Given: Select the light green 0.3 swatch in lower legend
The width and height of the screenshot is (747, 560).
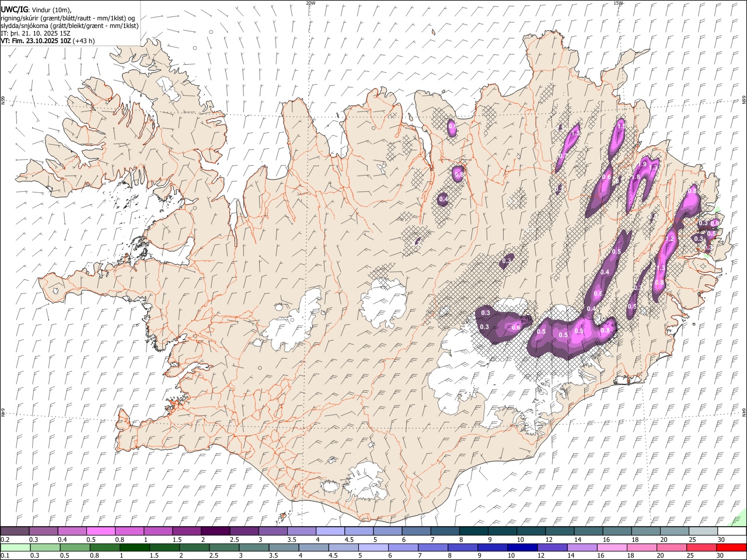Looking at the screenshot, I should coord(46,548).
